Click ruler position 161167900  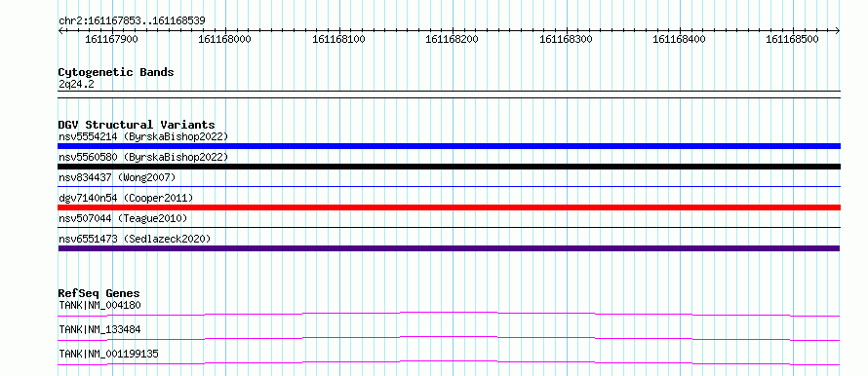(x=112, y=39)
